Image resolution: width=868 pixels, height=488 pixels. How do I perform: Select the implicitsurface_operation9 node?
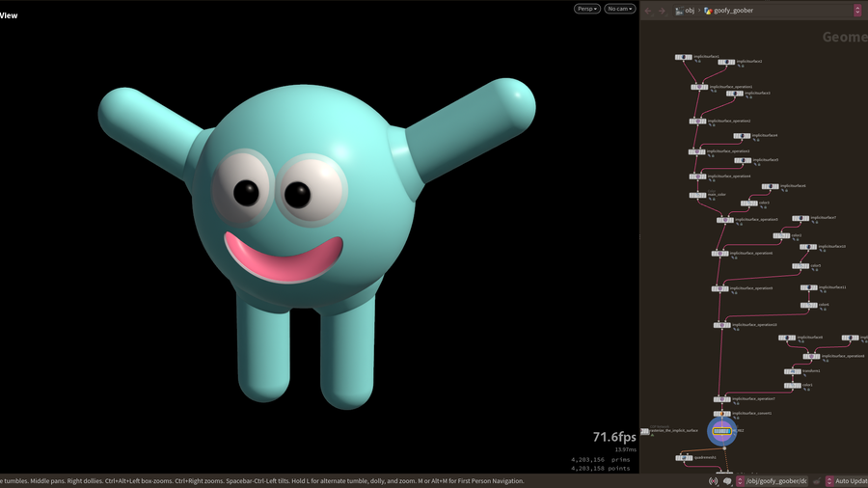point(720,288)
